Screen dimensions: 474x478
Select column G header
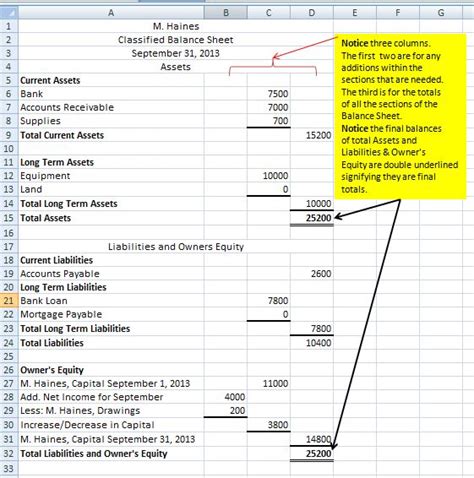441,13
